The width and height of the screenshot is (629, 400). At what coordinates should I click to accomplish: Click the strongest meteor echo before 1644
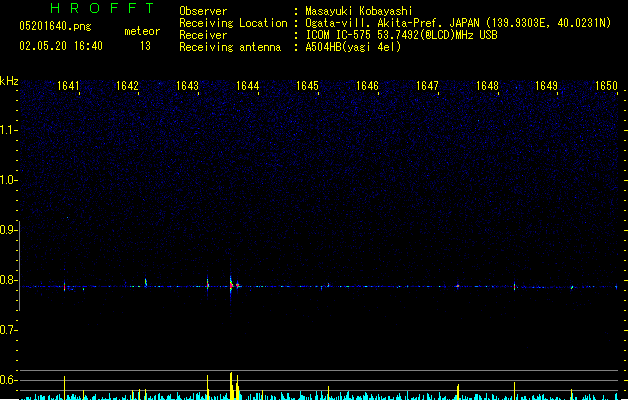click(x=231, y=285)
